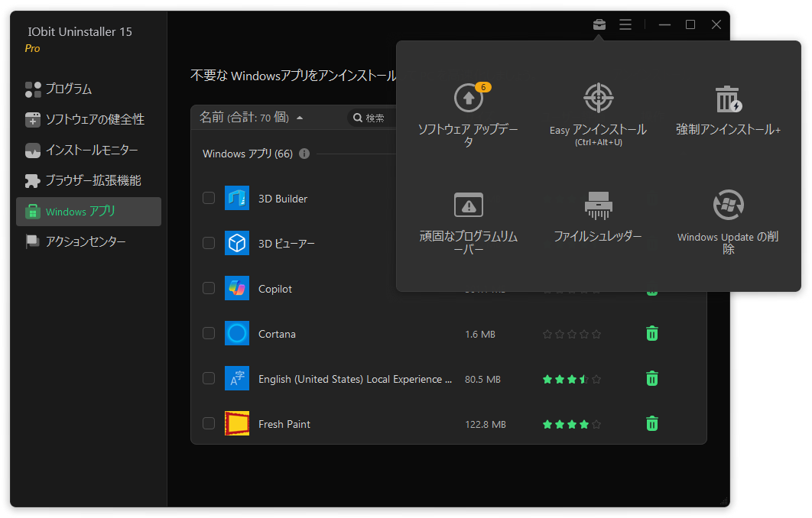
Task: Open the Software Updater tool
Action: point(468,99)
